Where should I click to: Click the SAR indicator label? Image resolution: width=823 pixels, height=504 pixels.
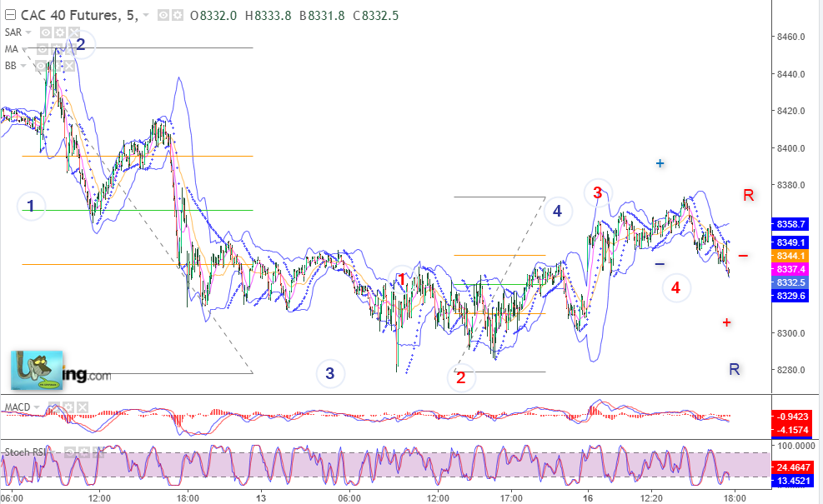13,32
